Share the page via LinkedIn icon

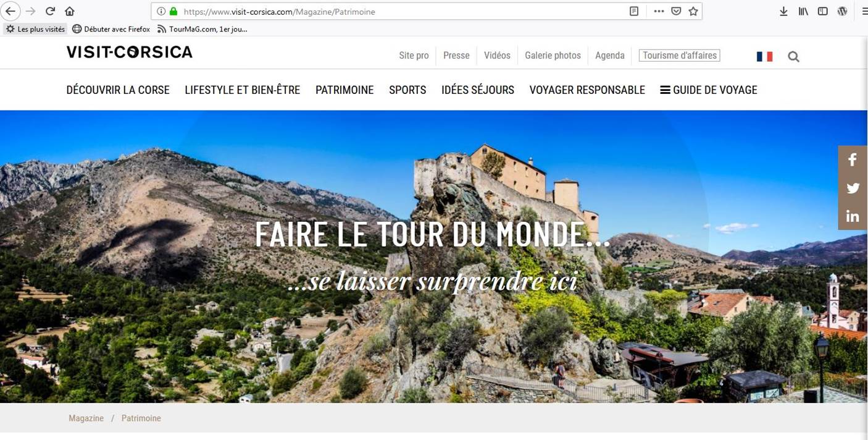[x=853, y=216]
